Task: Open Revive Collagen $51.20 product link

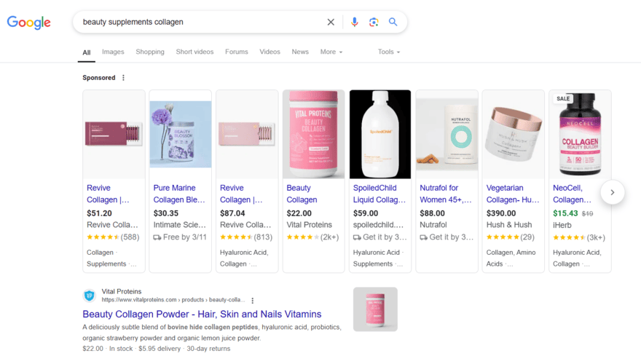Action: pyautogui.click(x=108, y=194)
